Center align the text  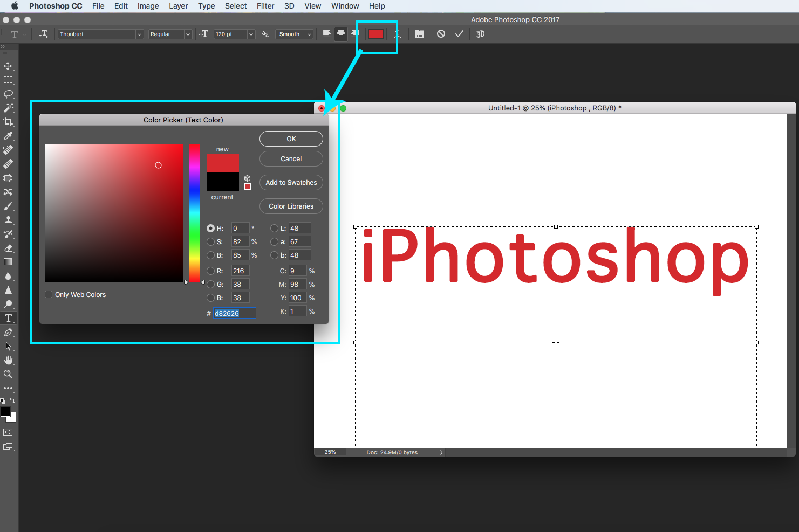coord(340,34)
